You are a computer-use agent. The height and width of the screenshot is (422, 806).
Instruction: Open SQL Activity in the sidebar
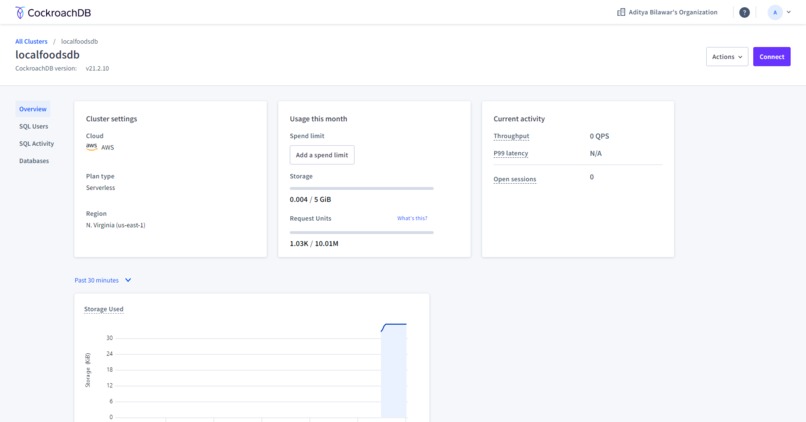pos(36,144)
